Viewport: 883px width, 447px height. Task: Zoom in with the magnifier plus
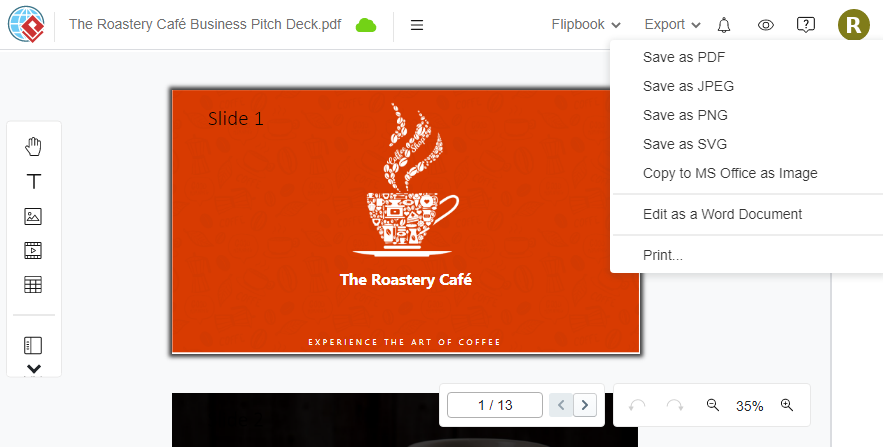787,405
